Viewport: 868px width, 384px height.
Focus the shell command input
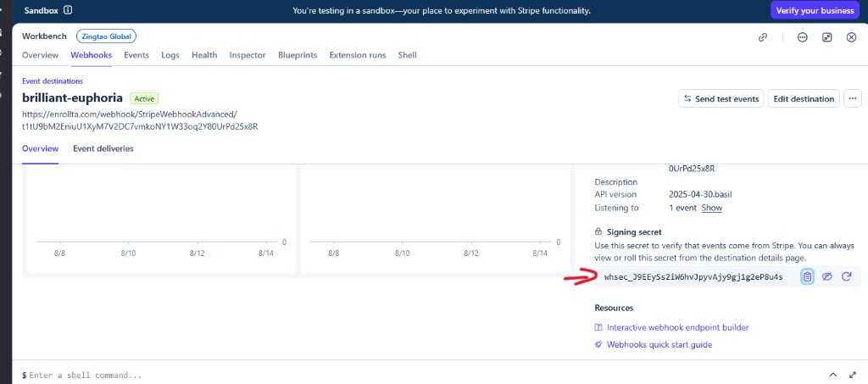[86, 376]
